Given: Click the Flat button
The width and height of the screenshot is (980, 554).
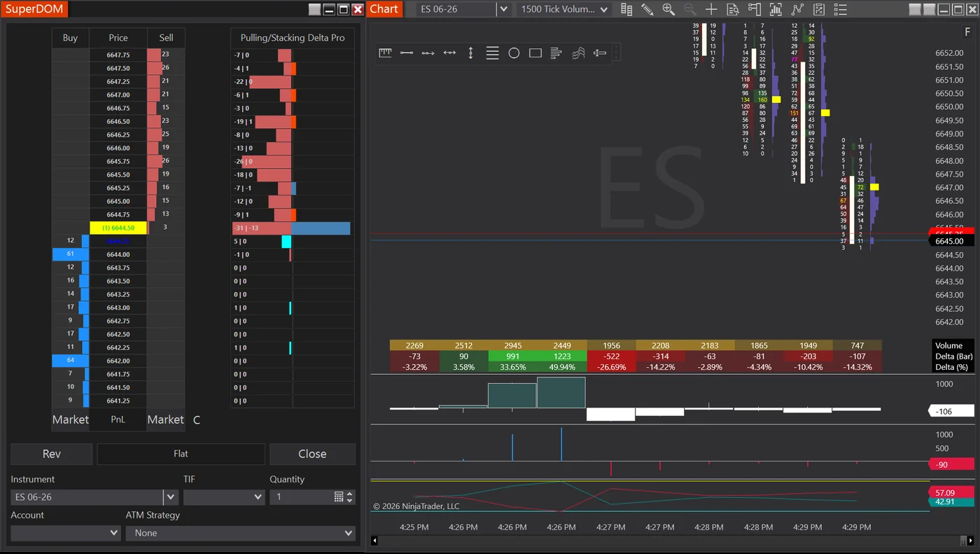Looking at the screenshot, I should (x=181, y=454).
